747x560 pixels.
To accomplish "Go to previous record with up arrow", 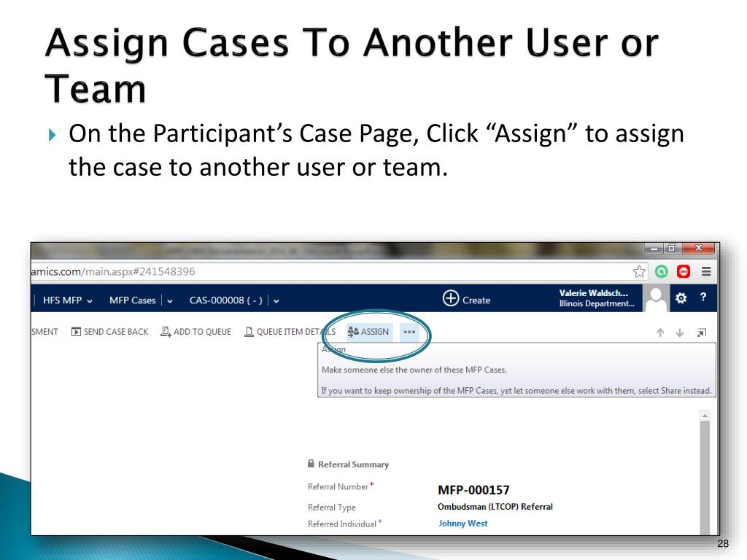I will point(660,332).
